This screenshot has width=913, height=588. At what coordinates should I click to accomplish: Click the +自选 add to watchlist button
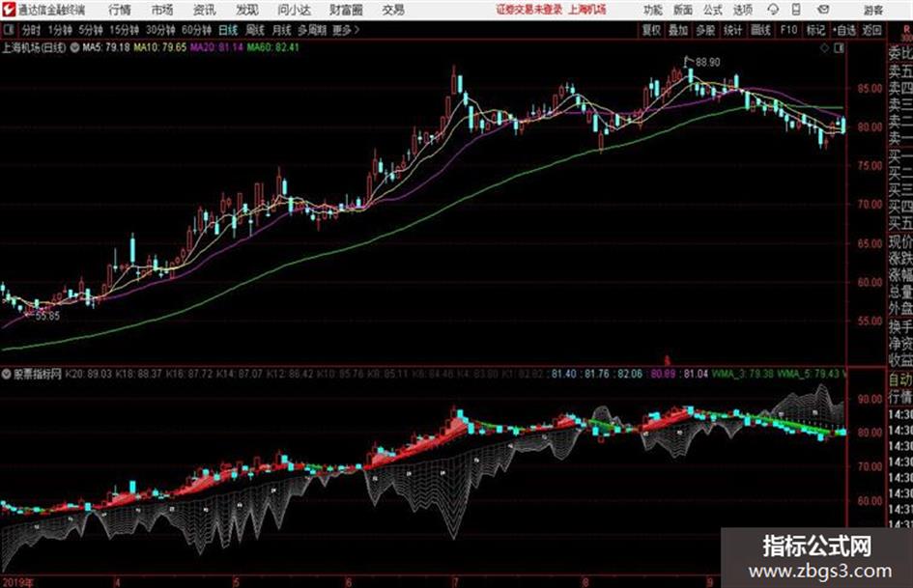[x=844, y=30]
